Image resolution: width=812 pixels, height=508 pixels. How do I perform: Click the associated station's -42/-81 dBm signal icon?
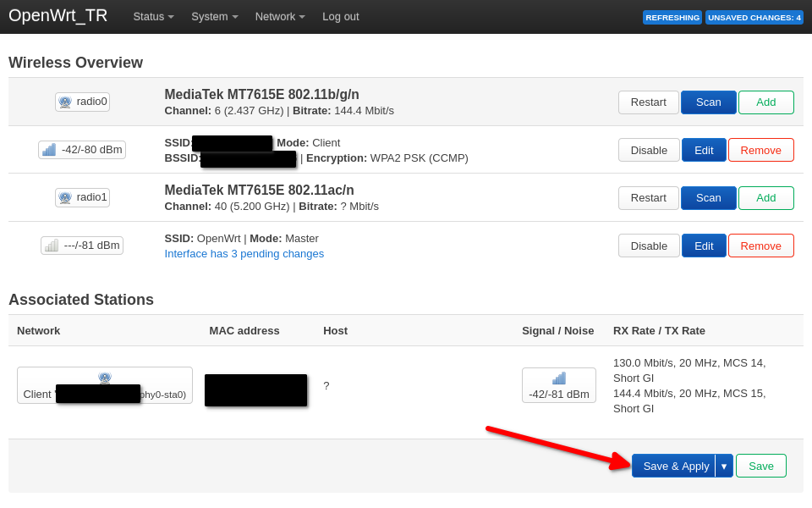point(558,384)
